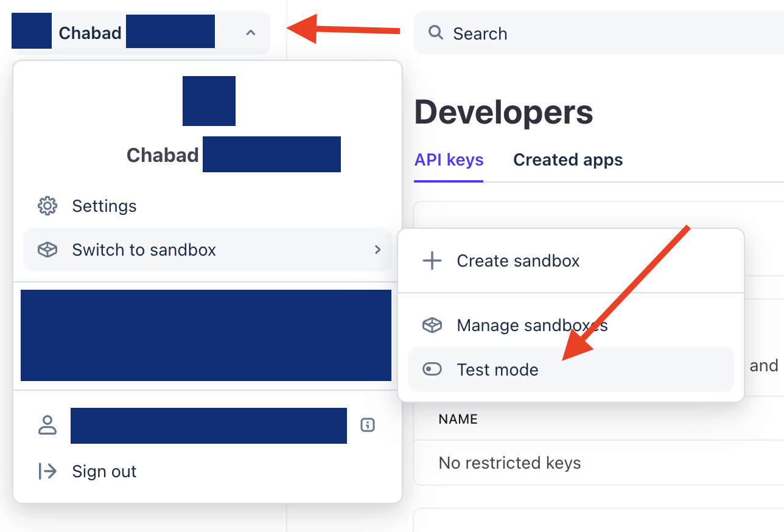The image size is (784, 532).
Task: Click the Settings gear icon
Action: 47,206
